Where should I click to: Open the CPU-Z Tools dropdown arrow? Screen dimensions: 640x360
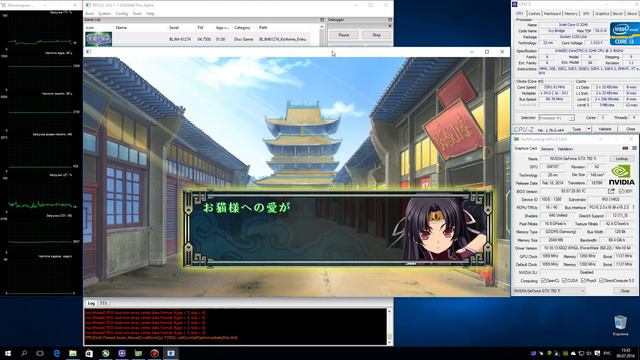(589, 129)
